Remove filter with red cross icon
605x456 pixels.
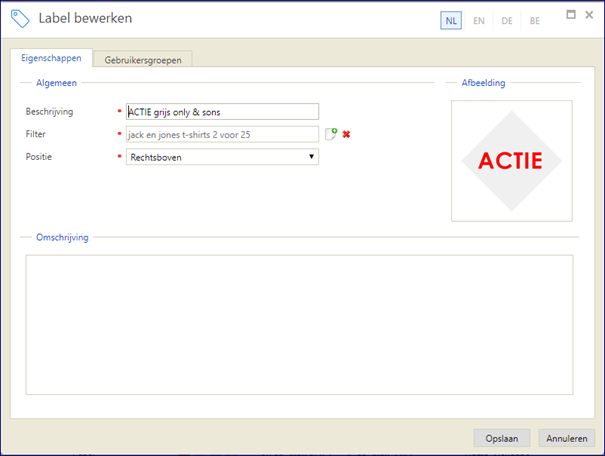coord(346,134)
